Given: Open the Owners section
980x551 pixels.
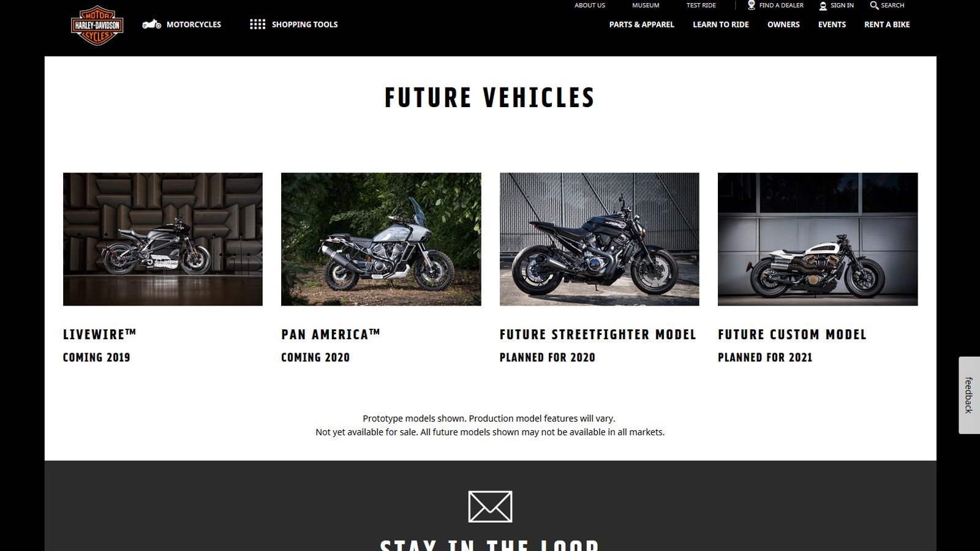Looking at the screenshot, I should [783, 24].
